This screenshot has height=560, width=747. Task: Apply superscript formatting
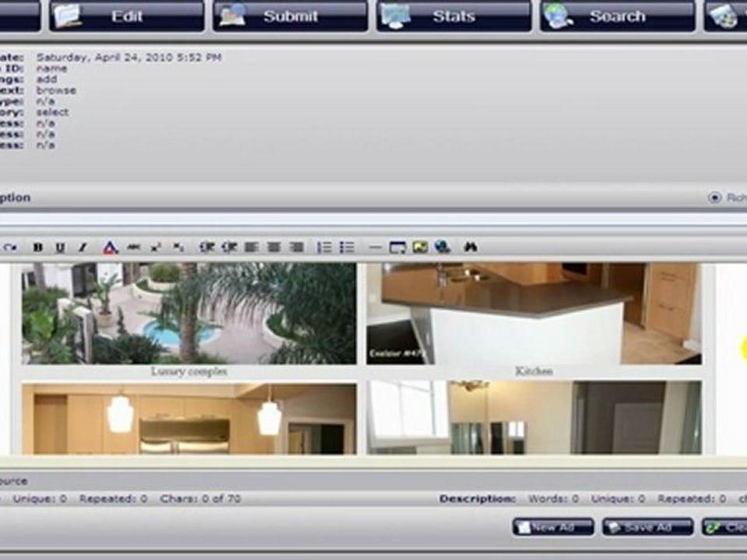click(156, 247)
